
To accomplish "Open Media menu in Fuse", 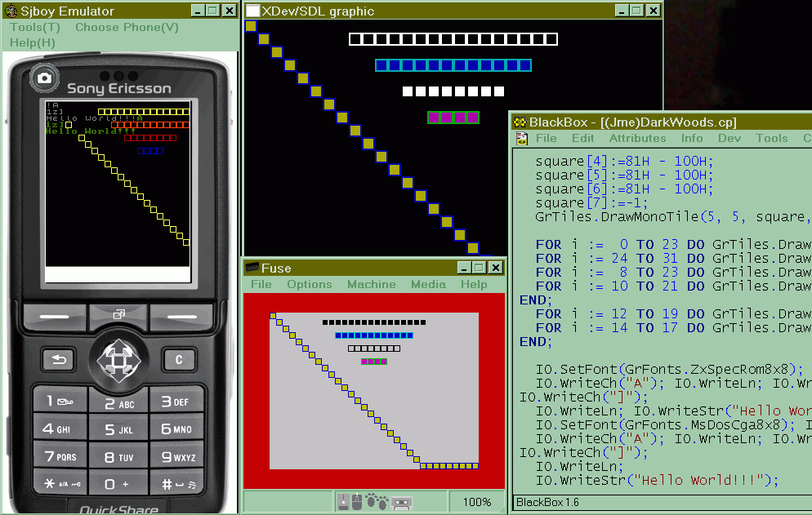I will click(428, 284).
